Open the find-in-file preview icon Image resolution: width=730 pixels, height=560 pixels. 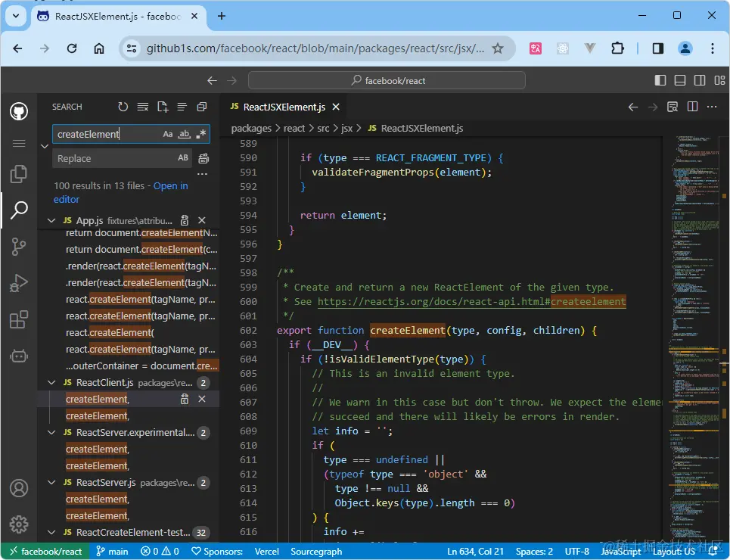[x=673, y=107]
